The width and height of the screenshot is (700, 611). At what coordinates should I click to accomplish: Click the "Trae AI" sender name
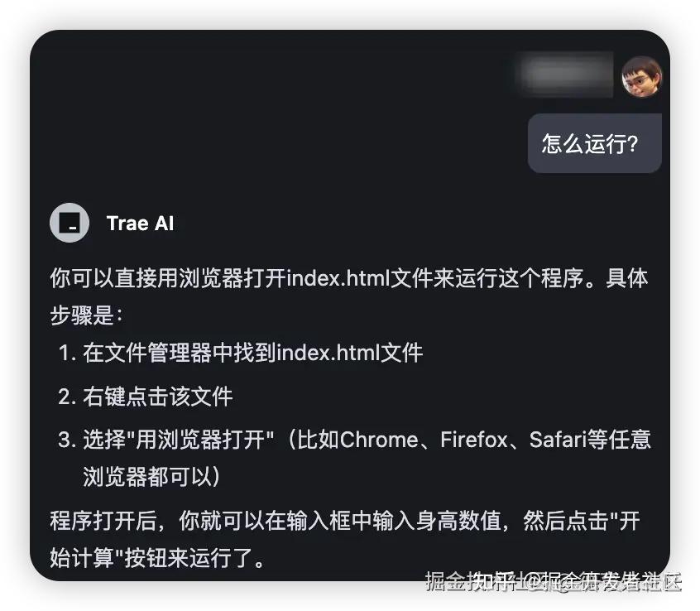coord(140,223)
